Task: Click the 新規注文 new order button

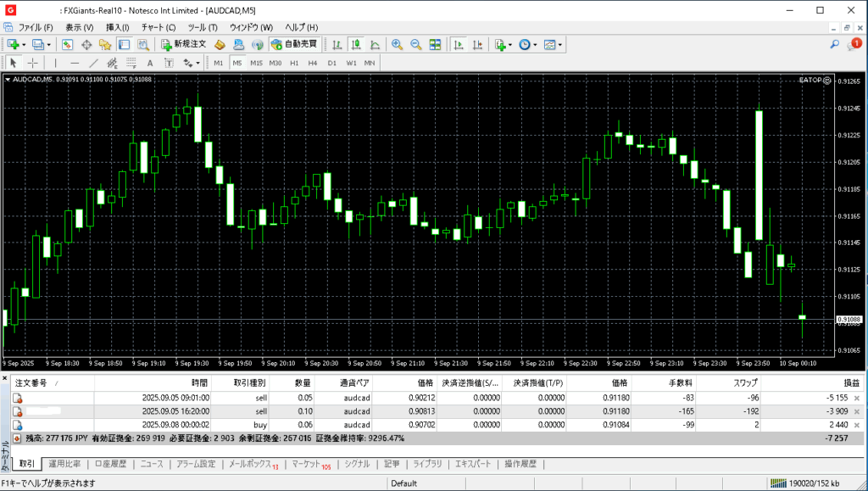Action: coord(183,44)
